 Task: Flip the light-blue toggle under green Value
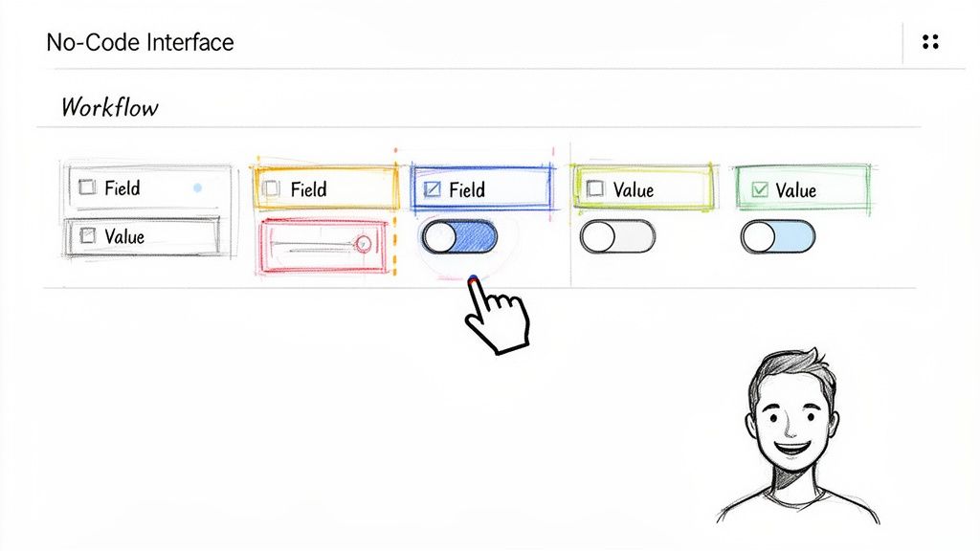point(778,236)
